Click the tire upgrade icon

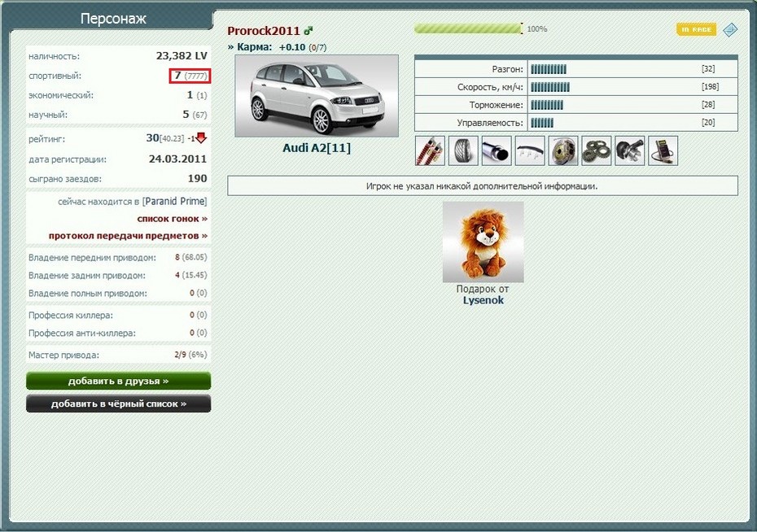463,151
